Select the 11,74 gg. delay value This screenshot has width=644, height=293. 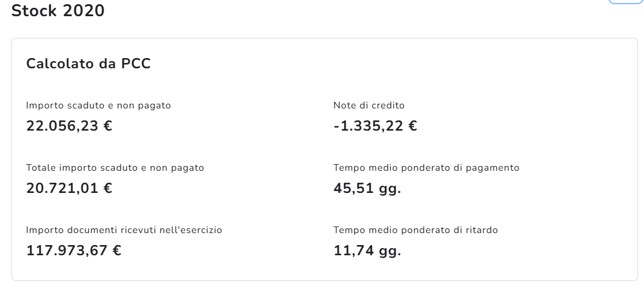367,250
